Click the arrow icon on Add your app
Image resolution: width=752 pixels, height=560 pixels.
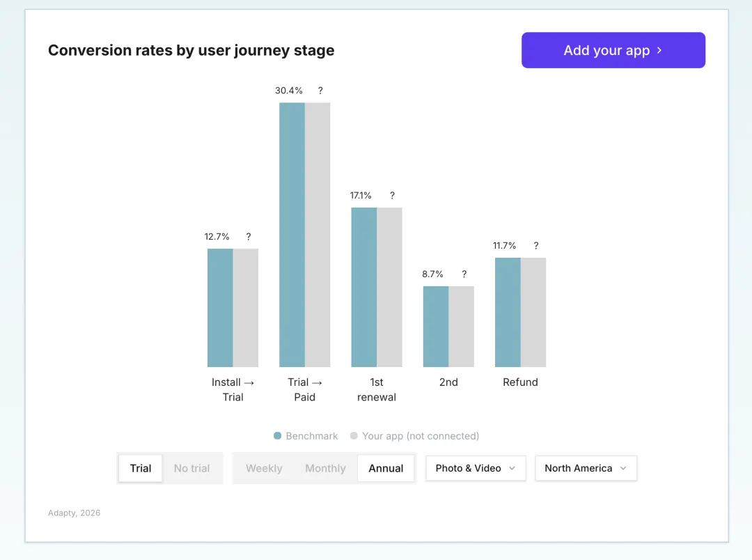coord(659,50)
